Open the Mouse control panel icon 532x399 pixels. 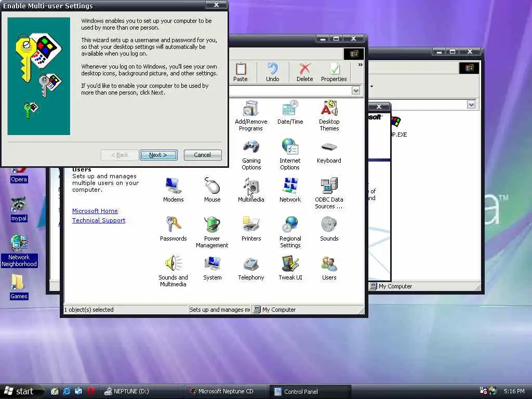coord(212,190)
